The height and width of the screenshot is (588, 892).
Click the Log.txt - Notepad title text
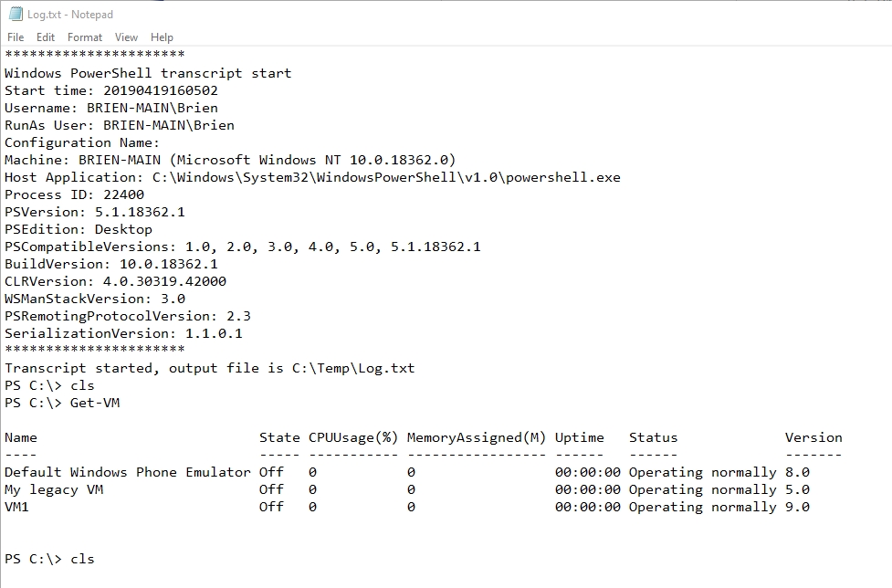[x=70, y=15]
